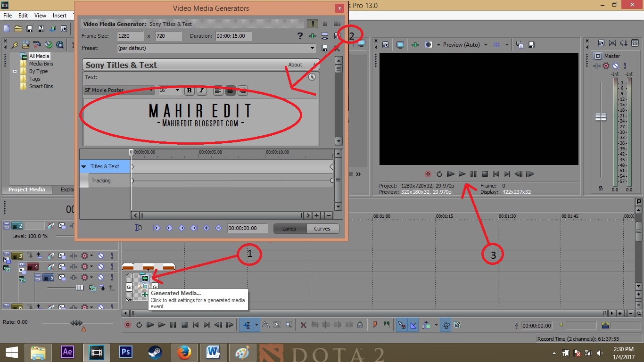Image resolution: width=644 pixels, height=362 pixels.
Task: Click the Master FX gear icon
Action: pyautogui.click(x=606, y=66)
